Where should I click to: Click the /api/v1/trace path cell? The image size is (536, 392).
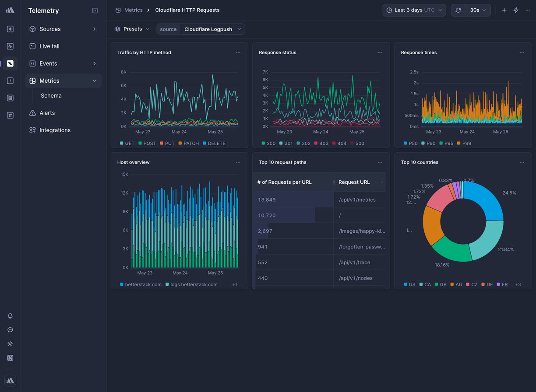point(360,262)
